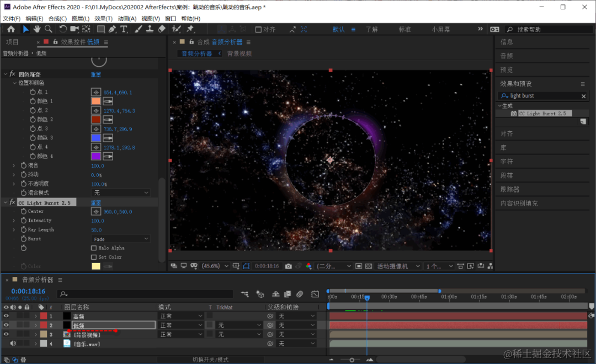This screenshot has width=596, height=364.
Task: Open the 混合模式 dropdown
Action: coord(120,192)
